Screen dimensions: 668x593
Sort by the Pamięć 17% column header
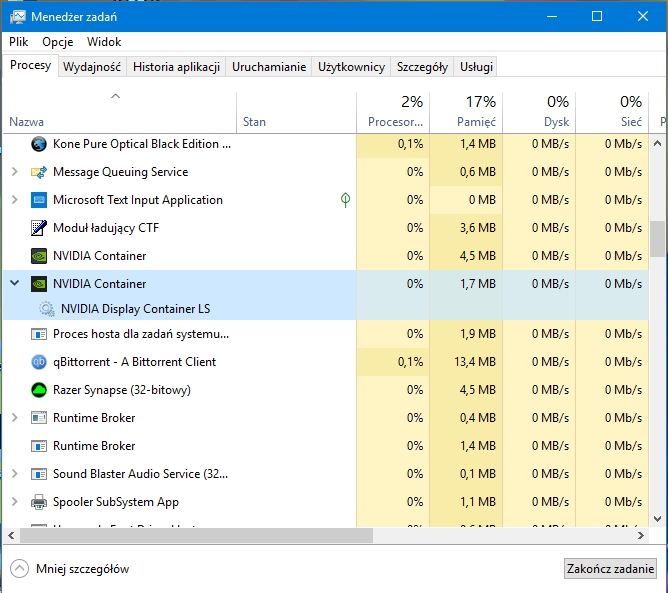pyautogui.click(x=466, y=112)
